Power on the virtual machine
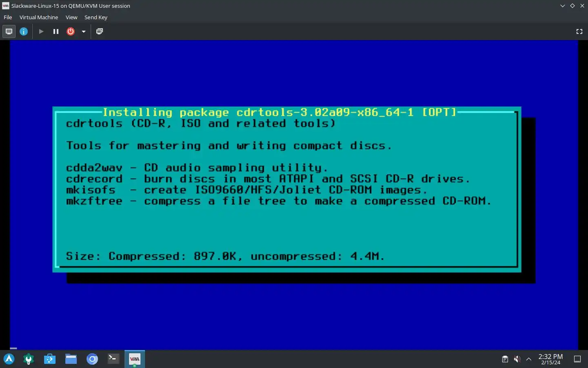The width and height of the screenshot is (588, 368). point(41,31)
